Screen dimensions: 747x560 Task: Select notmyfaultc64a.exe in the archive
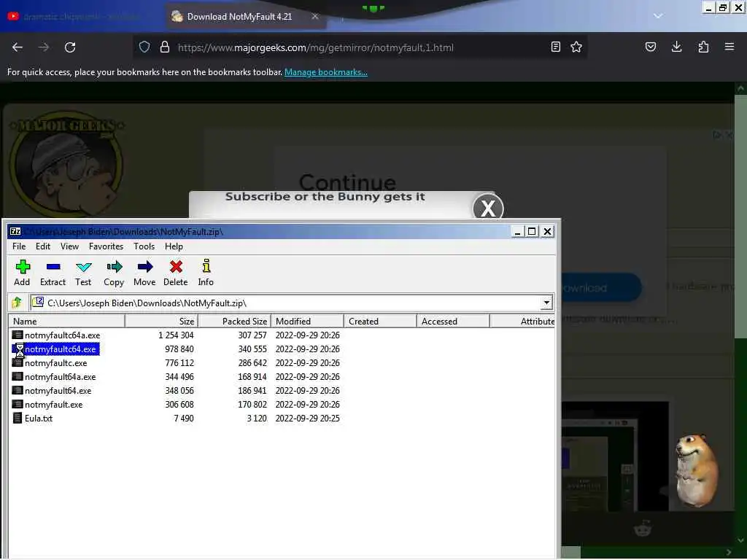pos(63,335)
